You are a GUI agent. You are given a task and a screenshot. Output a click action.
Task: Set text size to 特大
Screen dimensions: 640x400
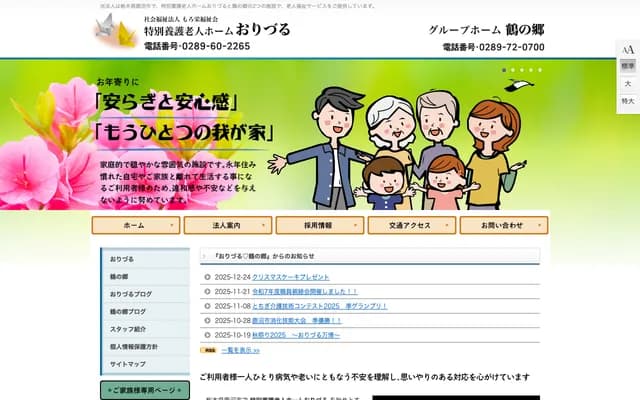pyautogui.click(x=628, y=101)
